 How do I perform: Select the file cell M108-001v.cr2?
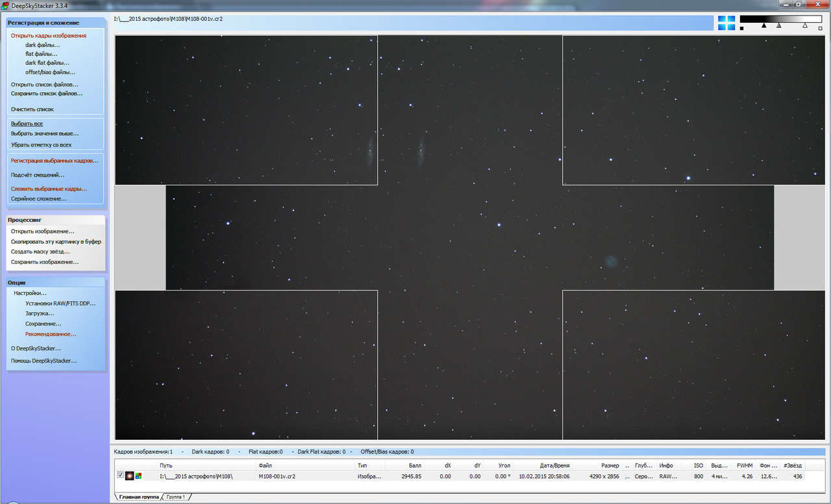click(x=277, y=476)
